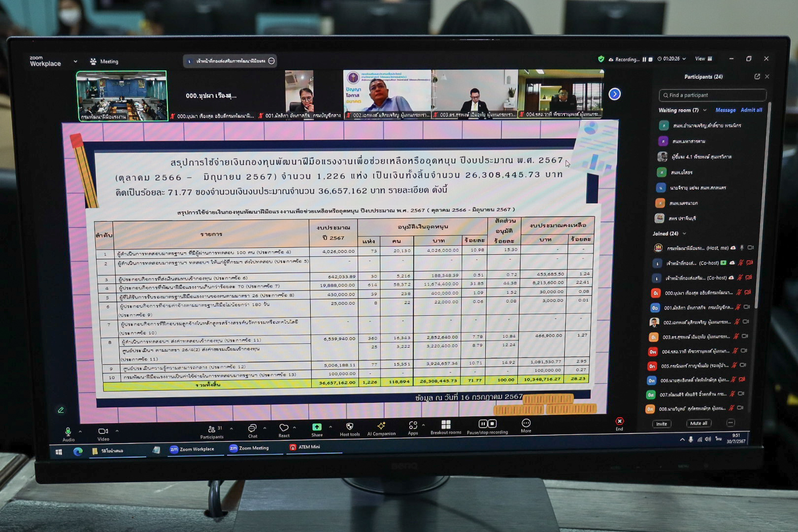Screen dimensions: 798x532
Task: Toggle microphone with Audio button
Action: coord(68,432)
